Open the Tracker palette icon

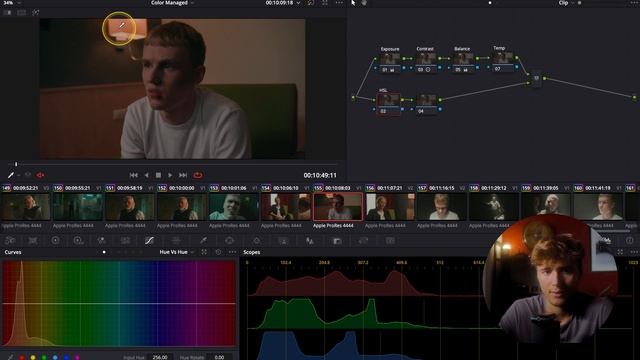click(256, 241)
